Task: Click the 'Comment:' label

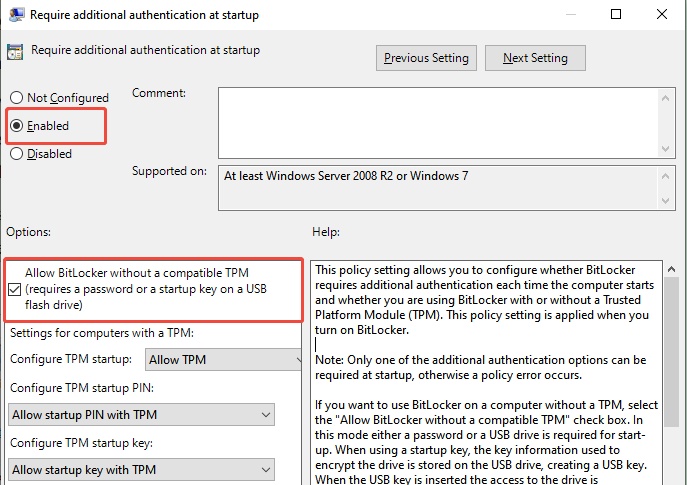Action: tap(159, 93)
